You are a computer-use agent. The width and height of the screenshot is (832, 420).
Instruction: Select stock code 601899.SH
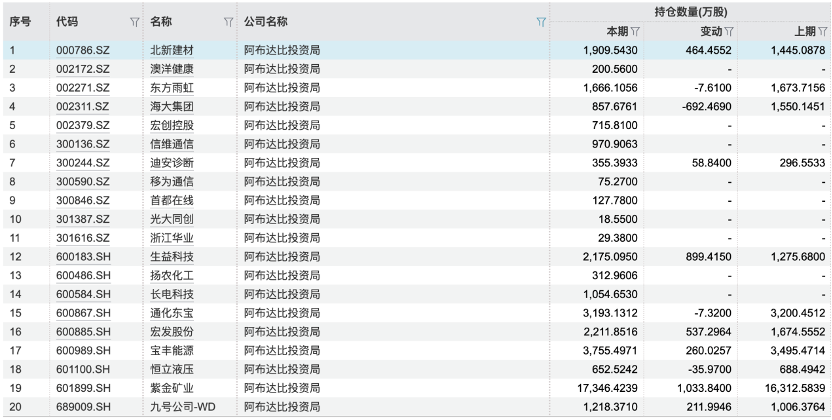[x=82, y=387]
